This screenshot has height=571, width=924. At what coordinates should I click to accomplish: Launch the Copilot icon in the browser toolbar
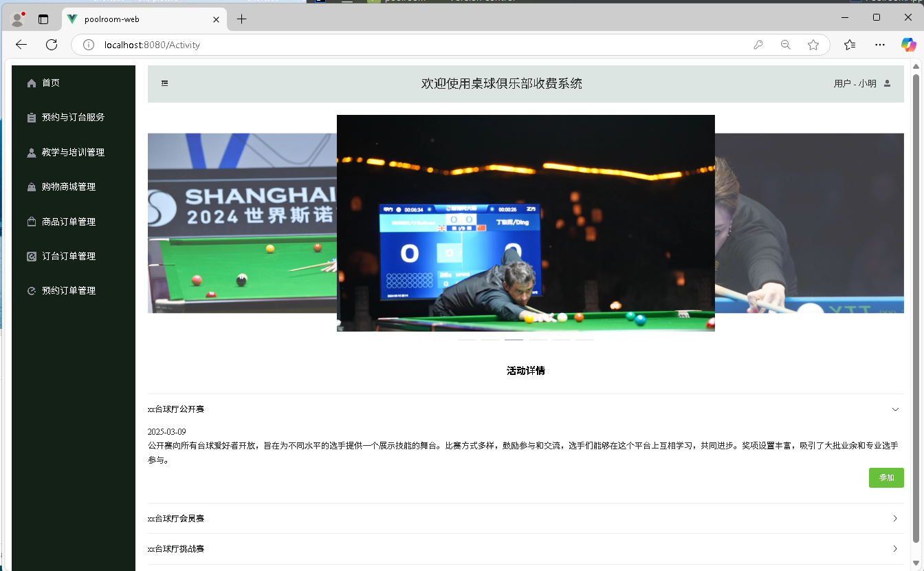[909, 45]
